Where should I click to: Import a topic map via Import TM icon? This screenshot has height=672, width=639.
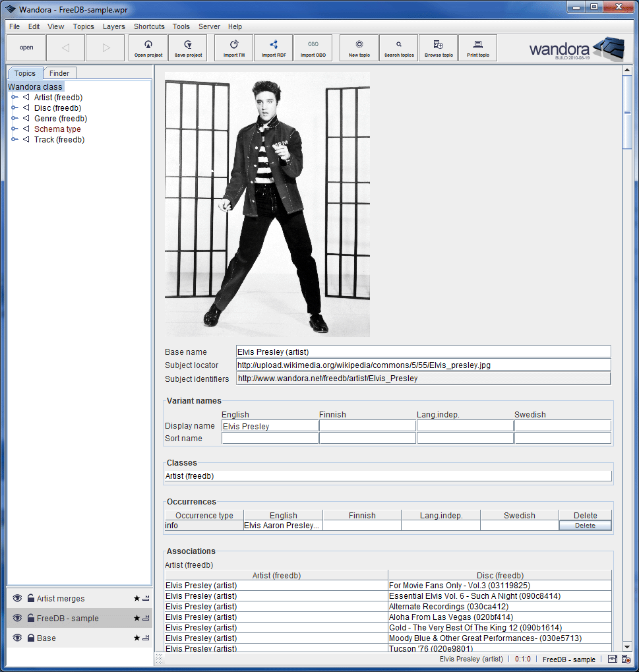(x=233, y=47)
